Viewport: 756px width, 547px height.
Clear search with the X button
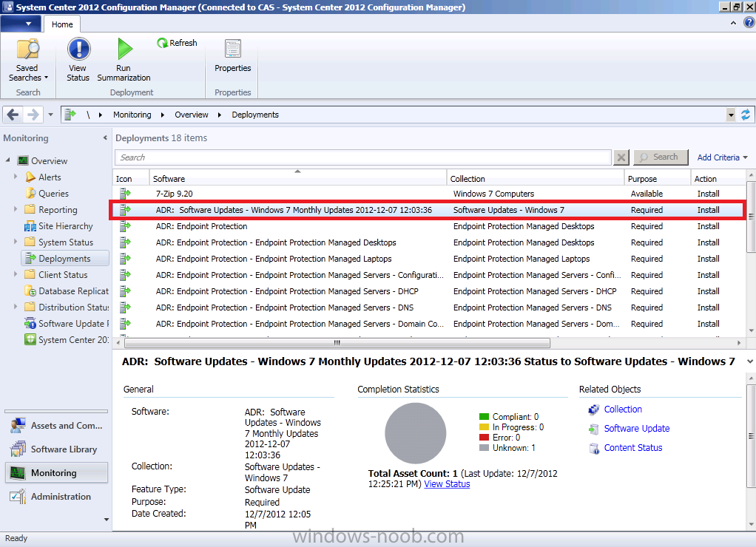(x=621, y=157)
